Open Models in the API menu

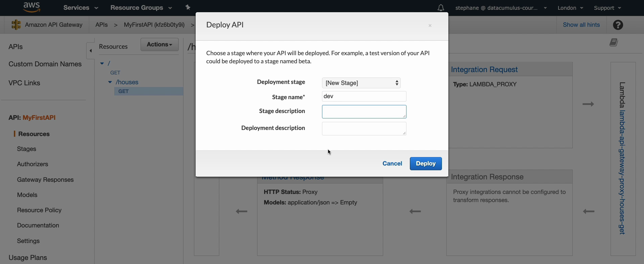(x=27, y=195)
